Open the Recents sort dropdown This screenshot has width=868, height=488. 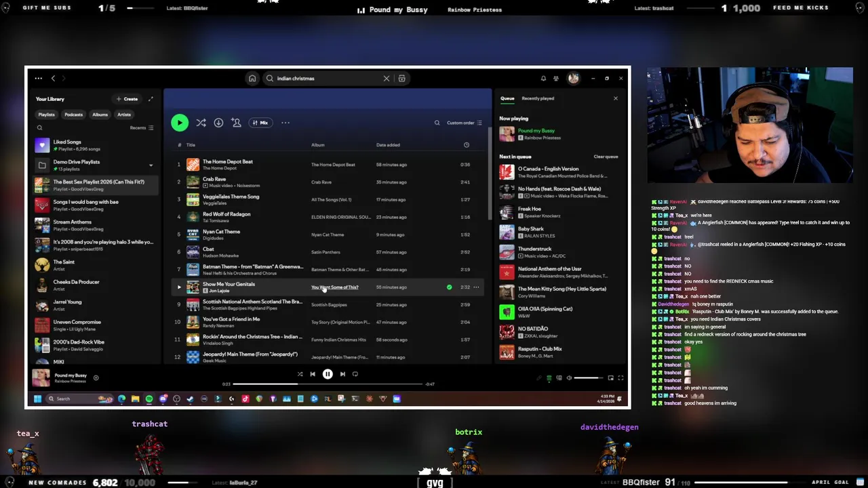coord(142,127)
